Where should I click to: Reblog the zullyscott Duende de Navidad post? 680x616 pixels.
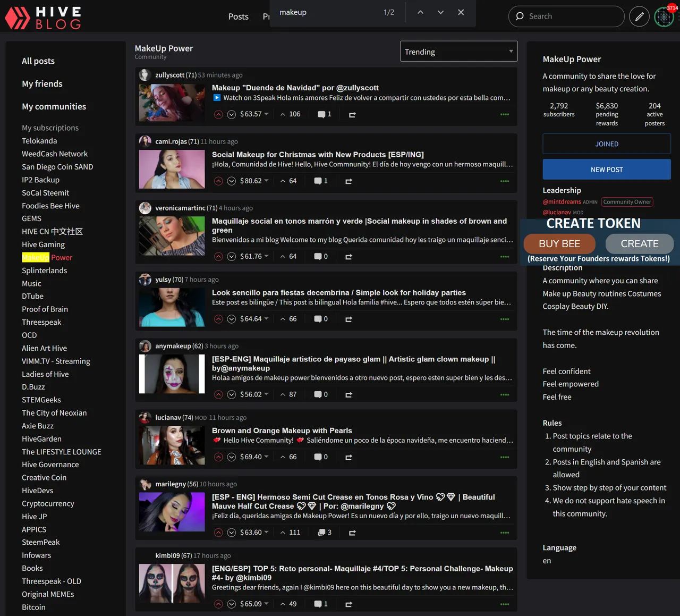352,114
